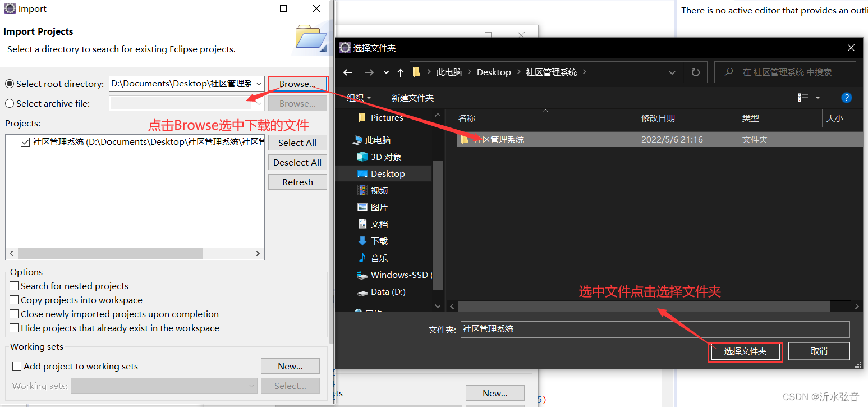Click 选择文件夹 confirm button
The width and height of the screenshot is (868, 407).
point(745,351)
